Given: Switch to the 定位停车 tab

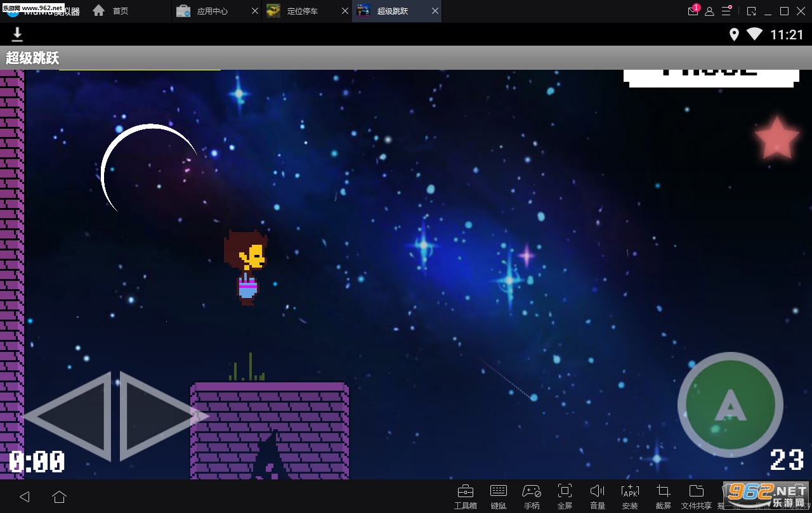Looking at the screenshot, I should click(301, 11).
